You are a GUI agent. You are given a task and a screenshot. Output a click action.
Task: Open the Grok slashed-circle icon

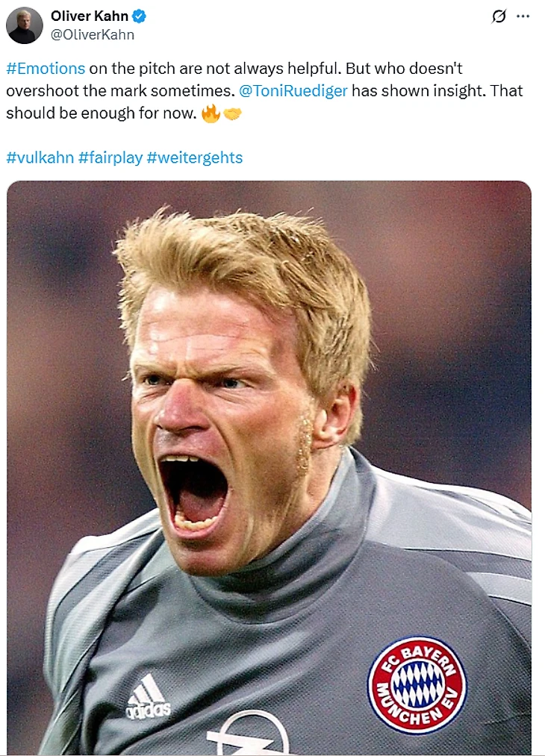(x=499, y=16)
